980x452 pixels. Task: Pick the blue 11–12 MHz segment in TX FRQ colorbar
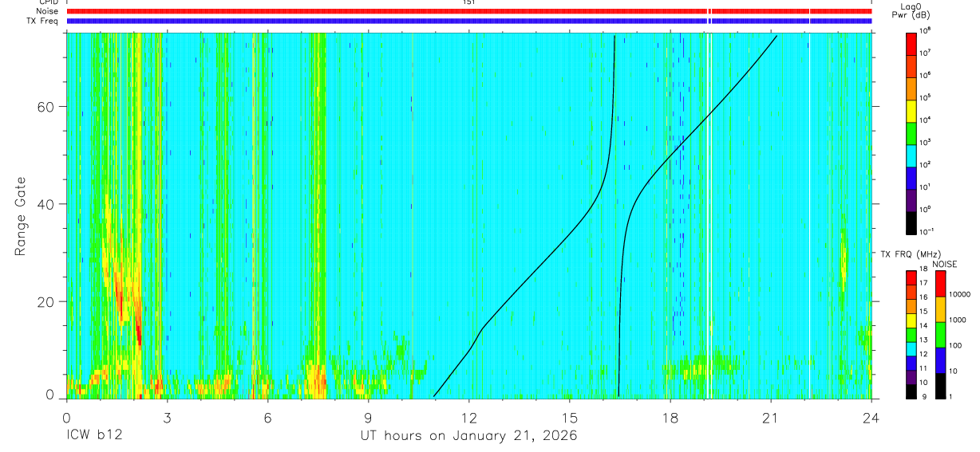point(913,364)
